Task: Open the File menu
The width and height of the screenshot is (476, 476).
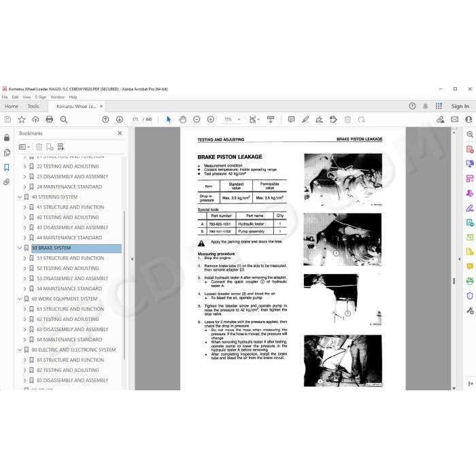Action: pyautogui.click(x=5, y=97)
